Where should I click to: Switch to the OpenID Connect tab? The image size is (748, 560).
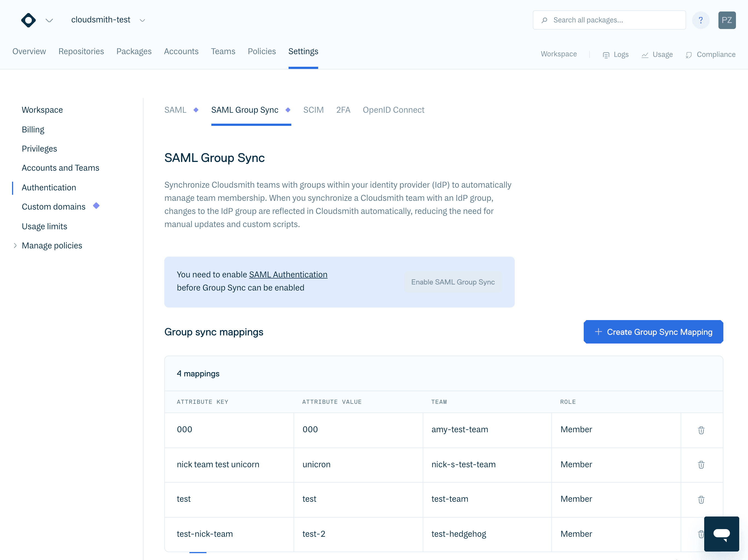pyautogui.click(x=393, y=110)
